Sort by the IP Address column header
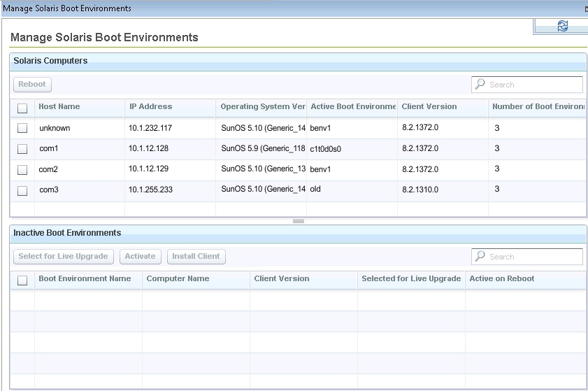 pos(150,107)
